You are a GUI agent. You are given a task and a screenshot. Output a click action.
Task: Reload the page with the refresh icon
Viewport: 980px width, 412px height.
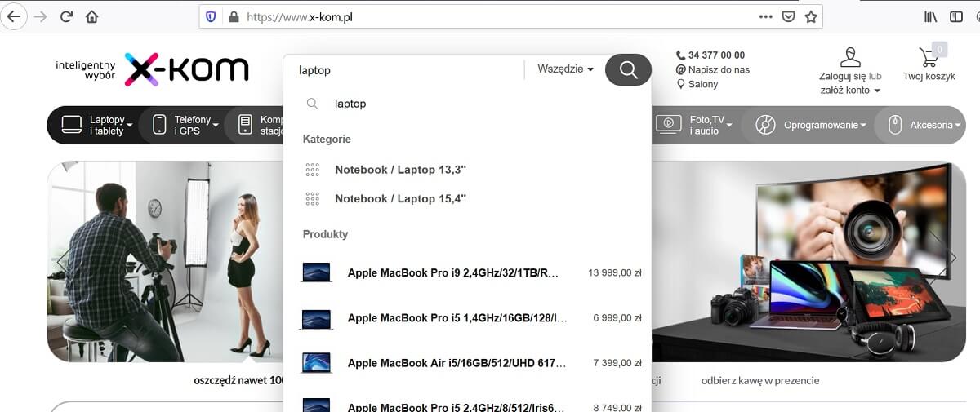(66, 16)
